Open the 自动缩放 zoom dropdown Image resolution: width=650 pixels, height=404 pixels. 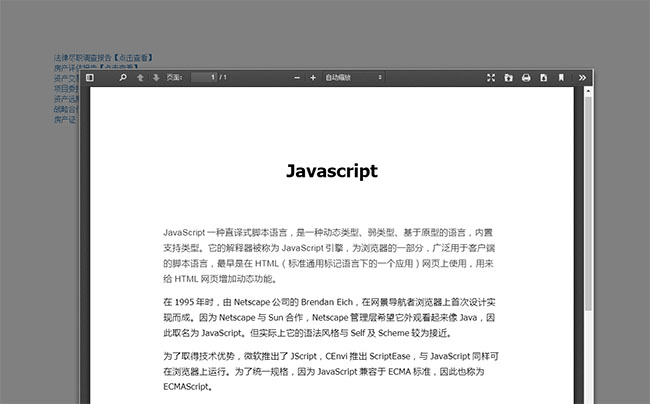[x=352, y=77]
